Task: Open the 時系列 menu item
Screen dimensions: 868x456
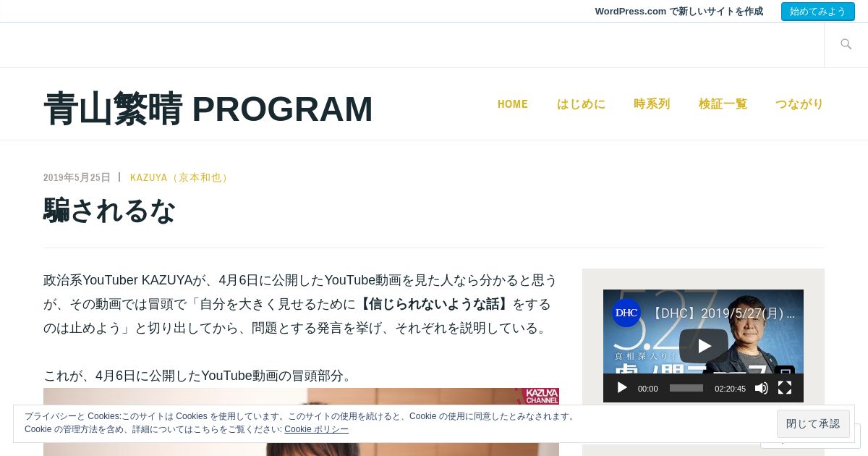Action: click(x=652, y=104)
